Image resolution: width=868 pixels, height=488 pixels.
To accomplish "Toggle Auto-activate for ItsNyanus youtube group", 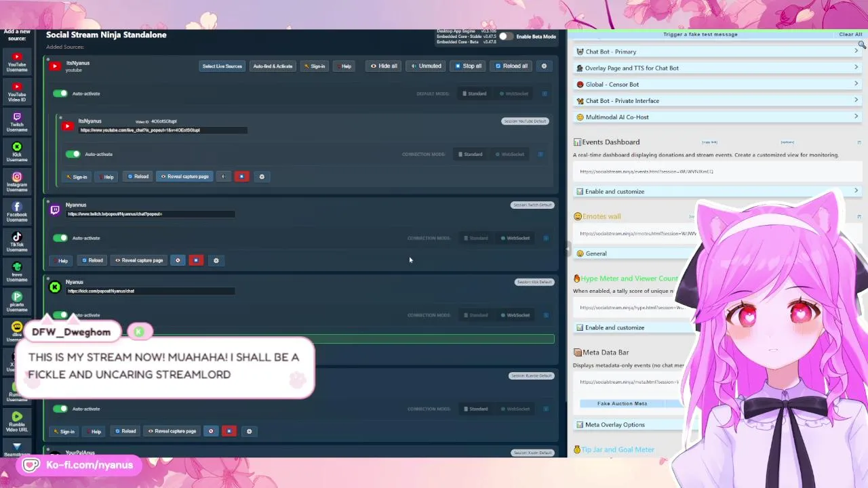I will [60, 94].
